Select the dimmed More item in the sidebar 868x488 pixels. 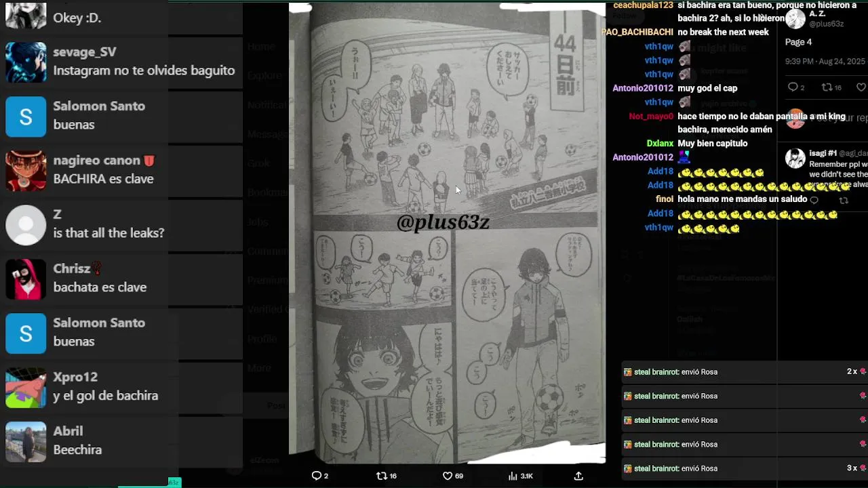coord(260,368)
